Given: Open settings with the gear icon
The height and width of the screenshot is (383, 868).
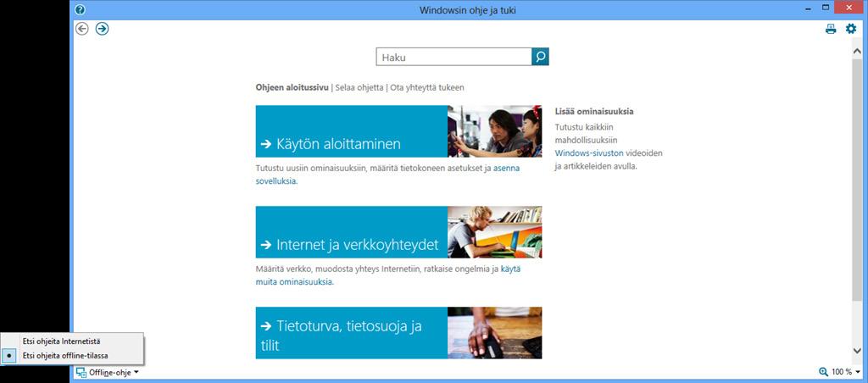Looking at the screenshot, I should point(851,29).
